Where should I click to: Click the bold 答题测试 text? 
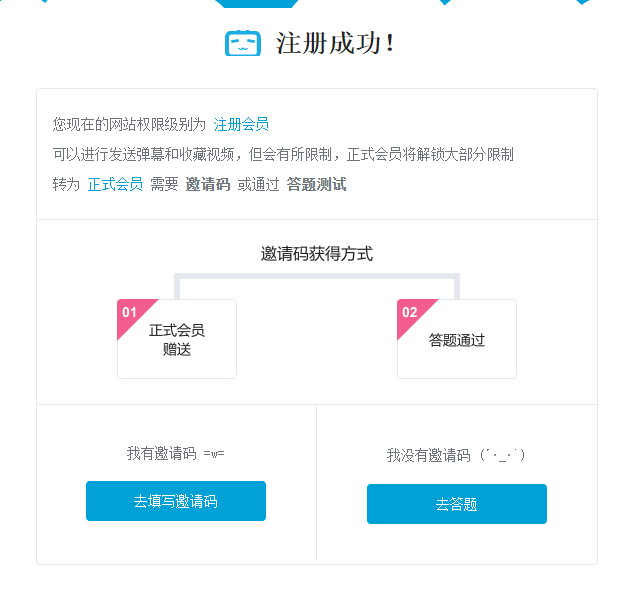(316, 185)
